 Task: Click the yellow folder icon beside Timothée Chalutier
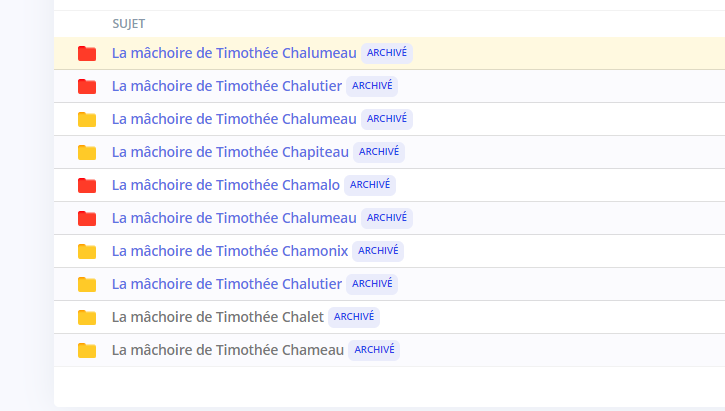tap(87, 284)
